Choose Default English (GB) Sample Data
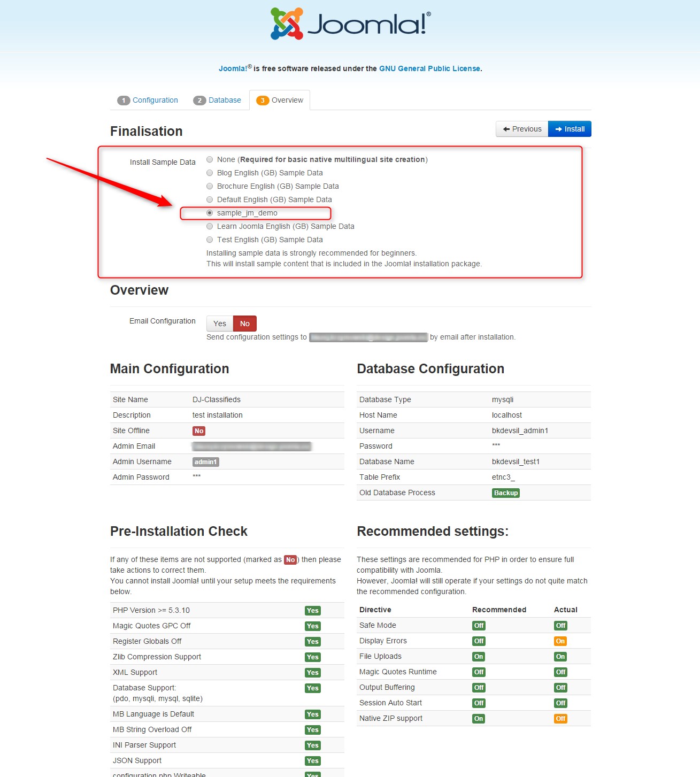 pyautogui.click(x=210, y=199)
